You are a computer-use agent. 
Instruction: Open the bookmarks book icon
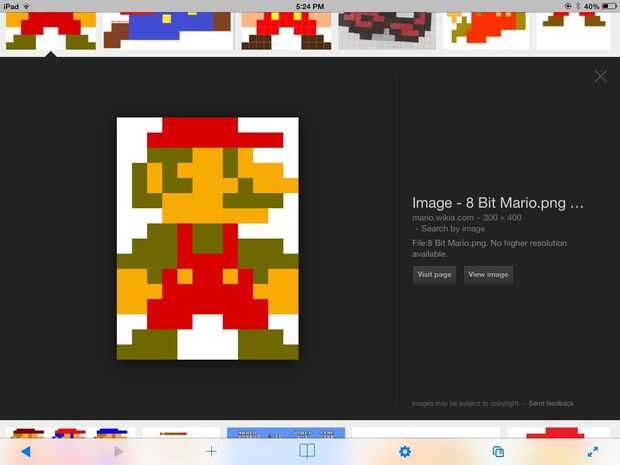[307, 450]
